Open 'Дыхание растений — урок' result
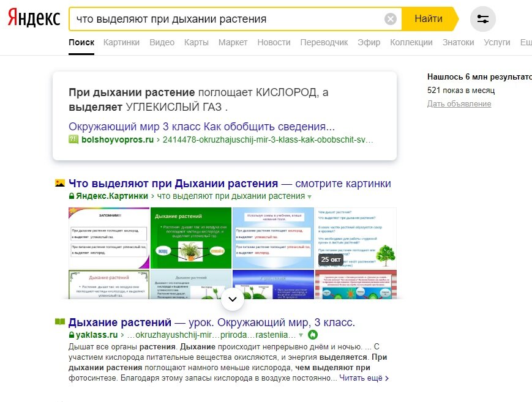Image resolution: width=532 pixels, height=402 pixels. [x=212, y=322]
